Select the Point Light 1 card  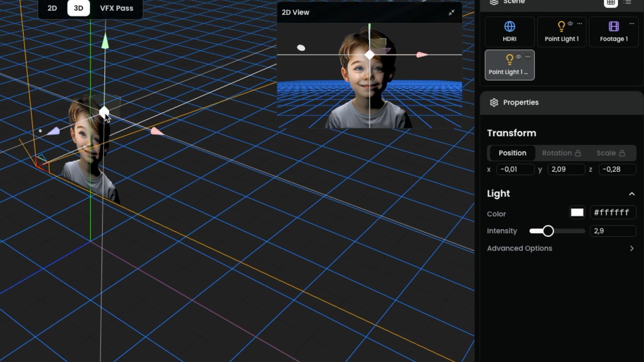point(561,32)
